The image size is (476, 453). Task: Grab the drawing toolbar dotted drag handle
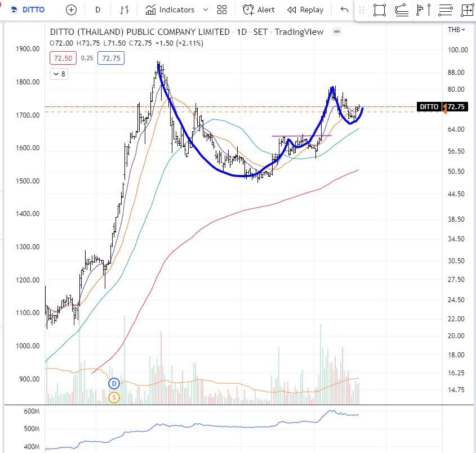361,10
